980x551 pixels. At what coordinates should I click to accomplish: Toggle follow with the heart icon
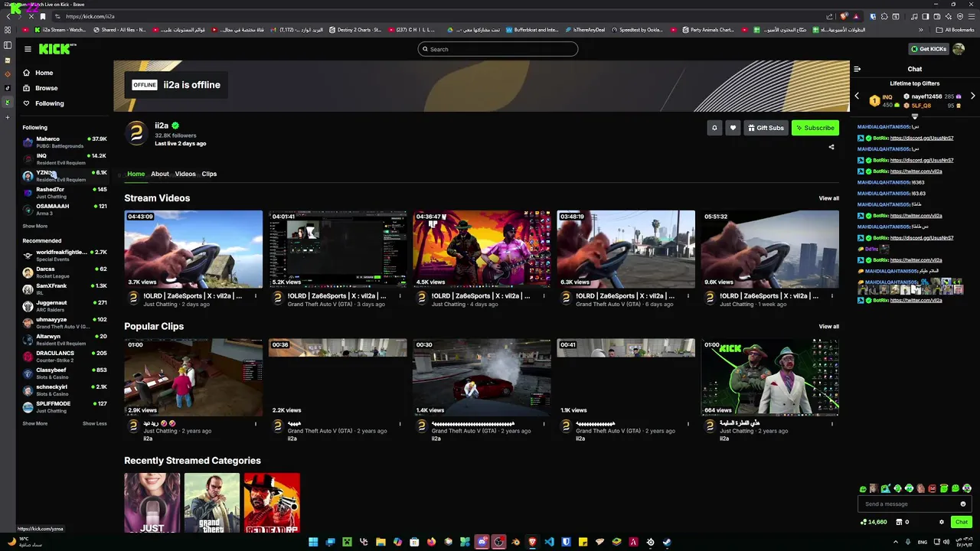733,128
